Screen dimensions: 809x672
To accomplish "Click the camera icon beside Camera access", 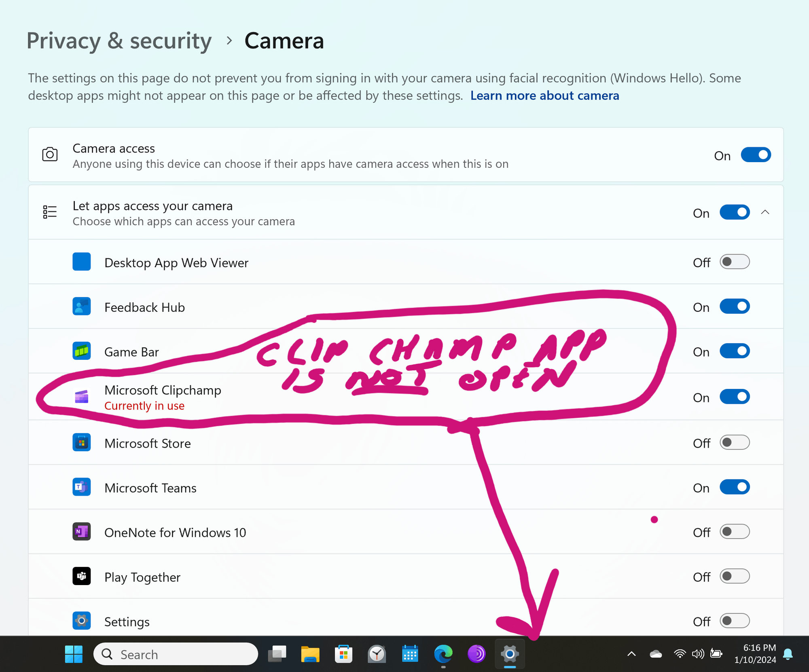I will point(50,154).
